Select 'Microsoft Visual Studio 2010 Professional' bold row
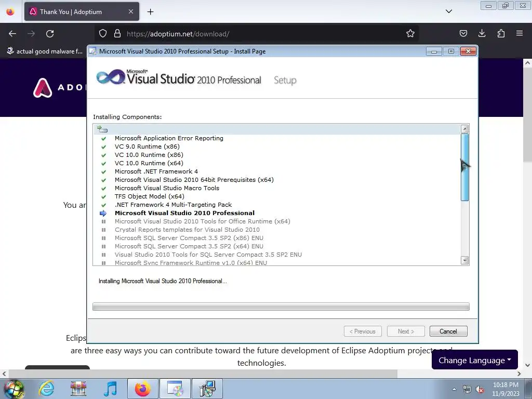 (184, 213)
